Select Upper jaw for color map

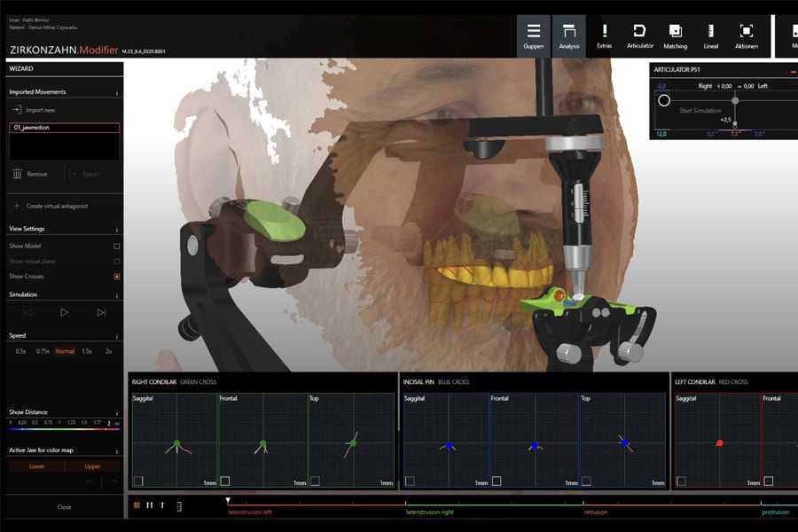(x=92, y=466)
